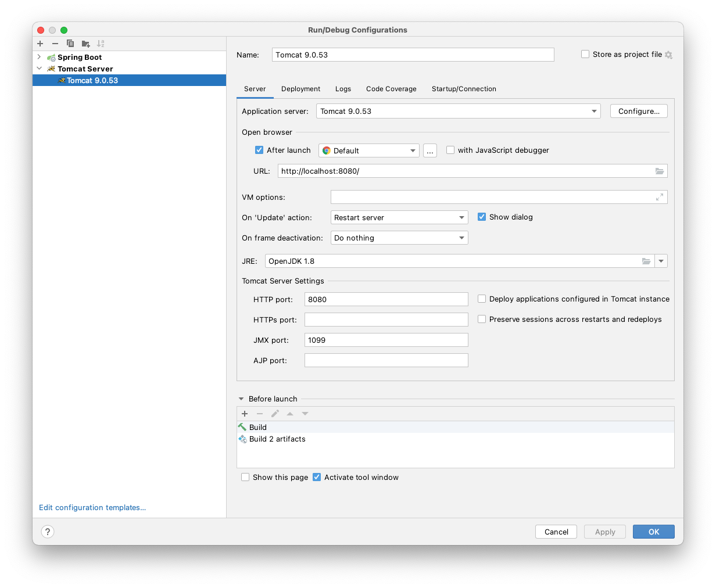The image size is (716, 588).
Task: Focus the HTTPs port field
Action: [386, 320]
